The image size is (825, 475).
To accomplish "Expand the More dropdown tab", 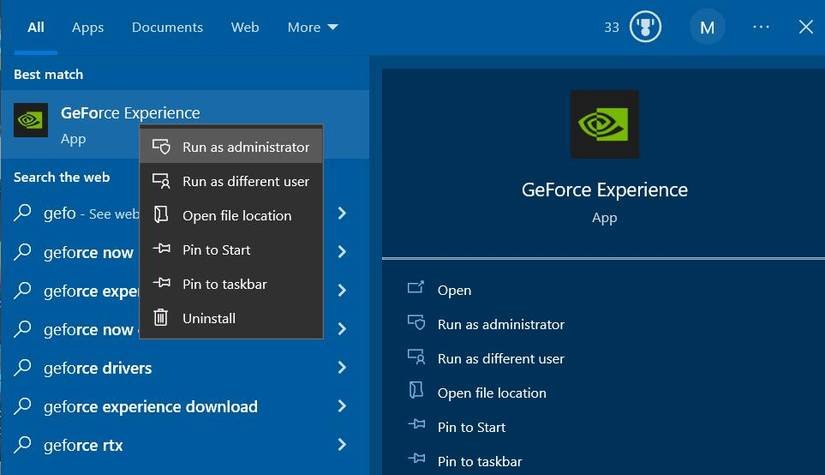I will point(312,27).
